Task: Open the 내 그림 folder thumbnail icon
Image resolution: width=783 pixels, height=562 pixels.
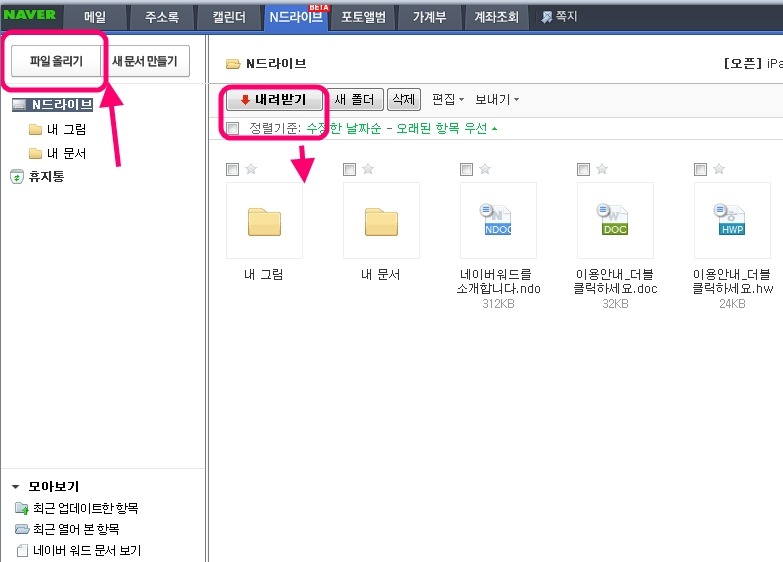Action: point(264,221)
